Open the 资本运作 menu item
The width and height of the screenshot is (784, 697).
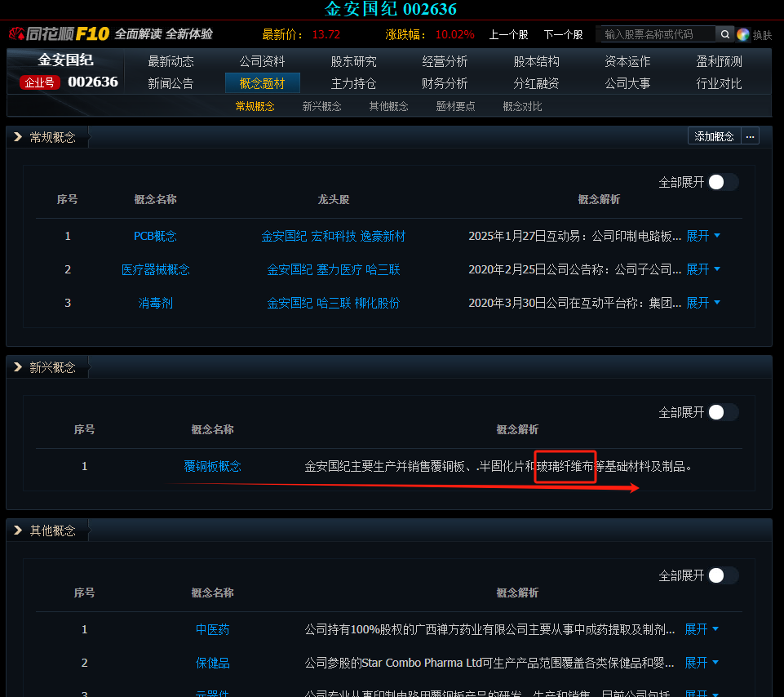point(627,61)
